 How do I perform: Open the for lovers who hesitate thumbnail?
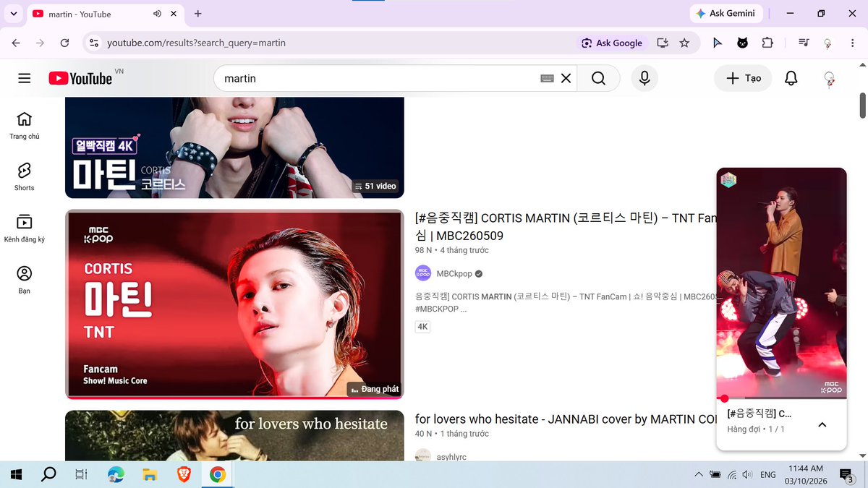(x=234, y=436)
